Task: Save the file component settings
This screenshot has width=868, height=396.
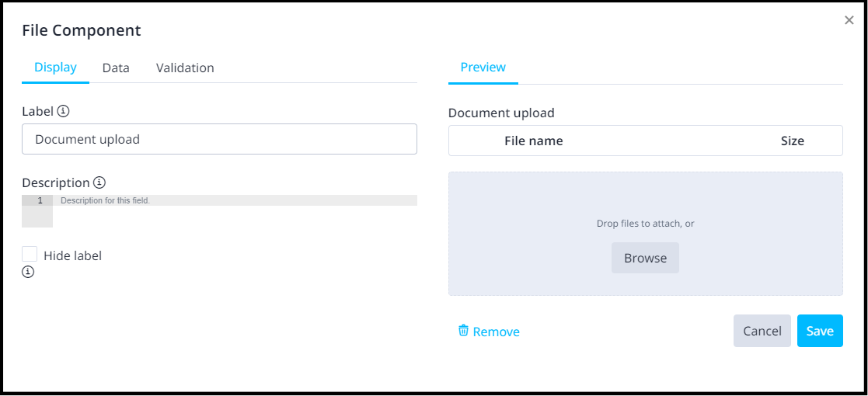Action: coord(820,331)
